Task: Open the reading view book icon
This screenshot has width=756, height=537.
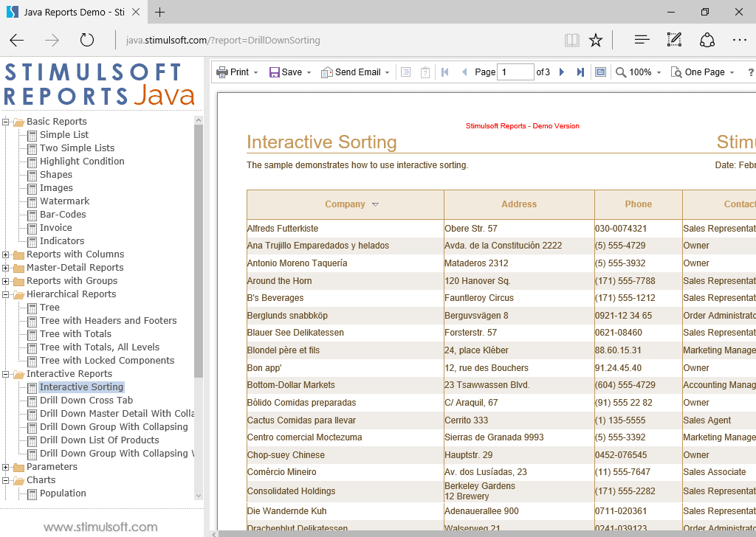Action: 572,40
